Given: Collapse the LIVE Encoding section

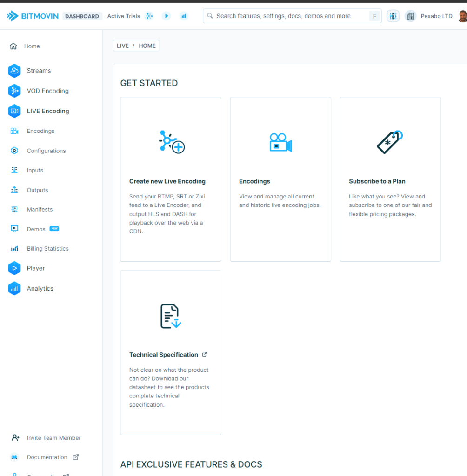Looking at the screenshot, I should tap(48, 111).
